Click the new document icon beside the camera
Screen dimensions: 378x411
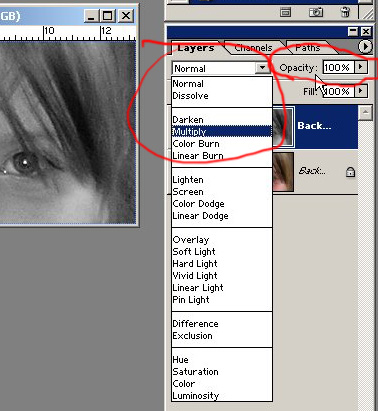285,13
